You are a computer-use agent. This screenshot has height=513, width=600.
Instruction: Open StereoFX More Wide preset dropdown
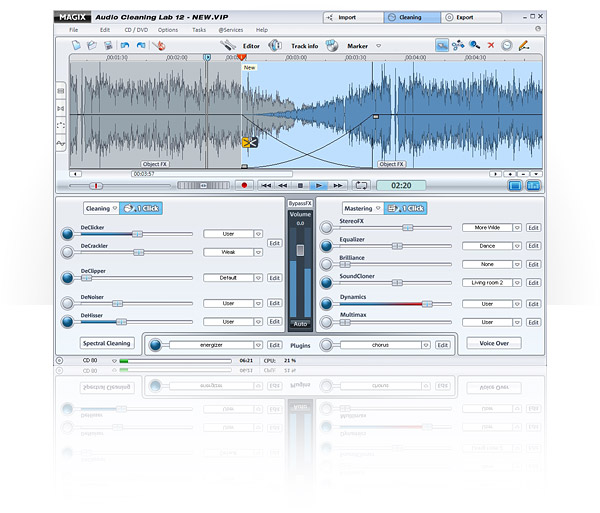click(x=517, y=228)
